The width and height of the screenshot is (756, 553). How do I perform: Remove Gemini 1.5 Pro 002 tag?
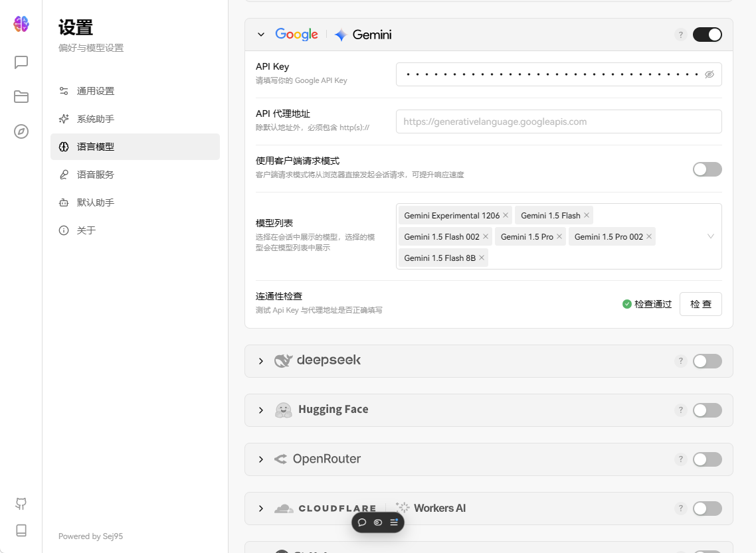point(649,236)
